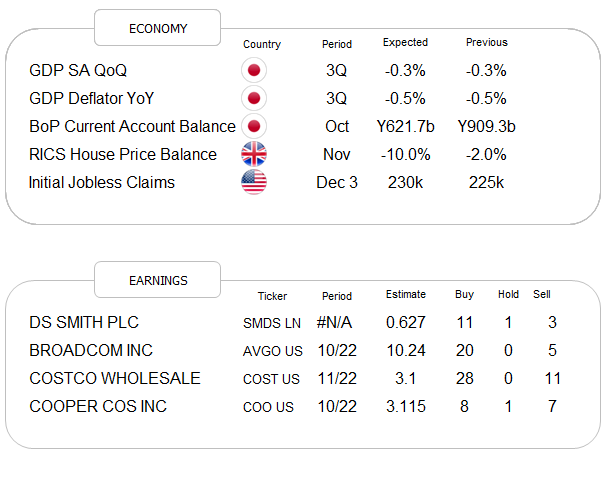
Task: Click the 10.24 estimate value
Action: click(406, 351)
